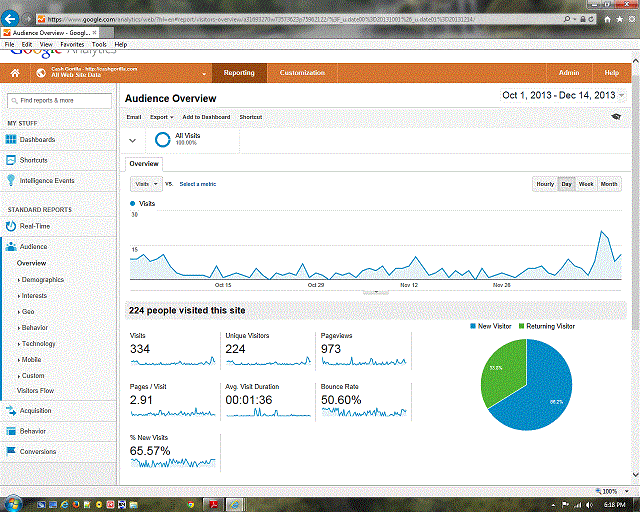
Task: Open the Google Analytics home icon
Action: coord(15,73)
